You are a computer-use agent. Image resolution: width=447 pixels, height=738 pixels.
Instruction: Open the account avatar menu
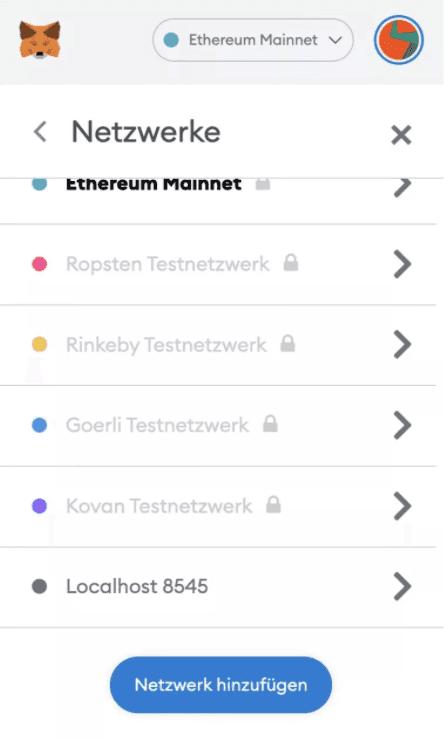(399, 40)
